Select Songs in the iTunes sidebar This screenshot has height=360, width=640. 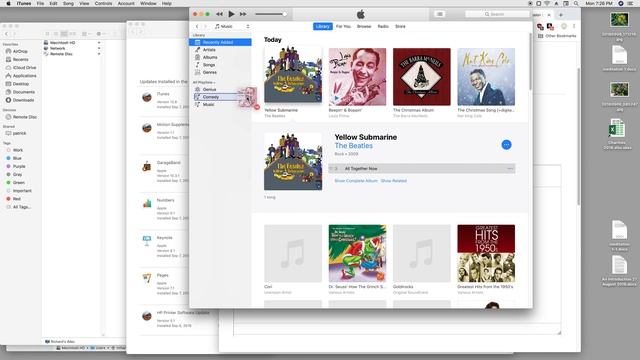209,64
